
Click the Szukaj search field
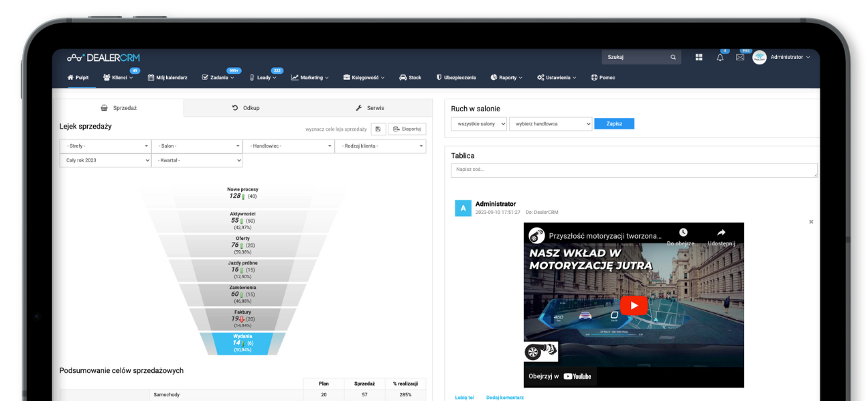(635, 58)
